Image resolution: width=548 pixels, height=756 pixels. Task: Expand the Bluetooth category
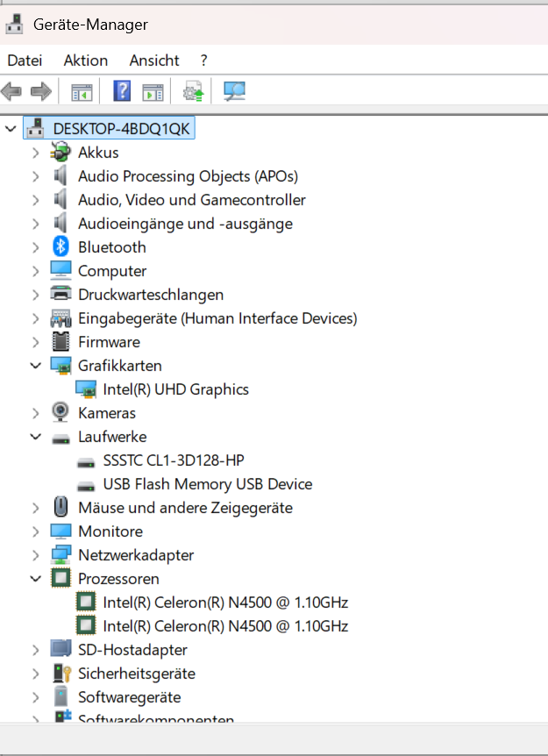36,246
